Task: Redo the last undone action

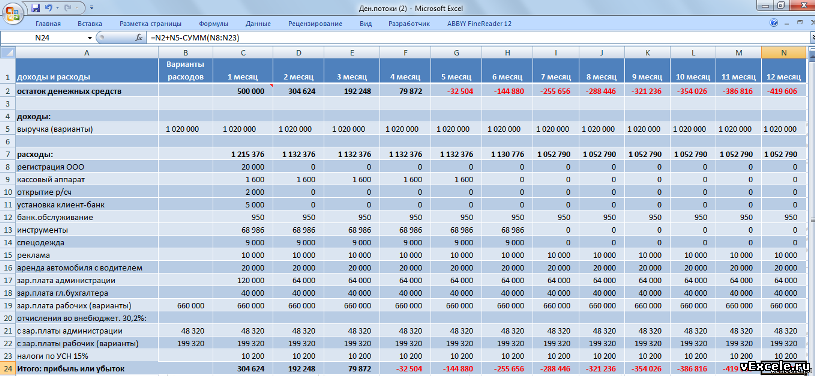Action: click(x=68, y=8)
